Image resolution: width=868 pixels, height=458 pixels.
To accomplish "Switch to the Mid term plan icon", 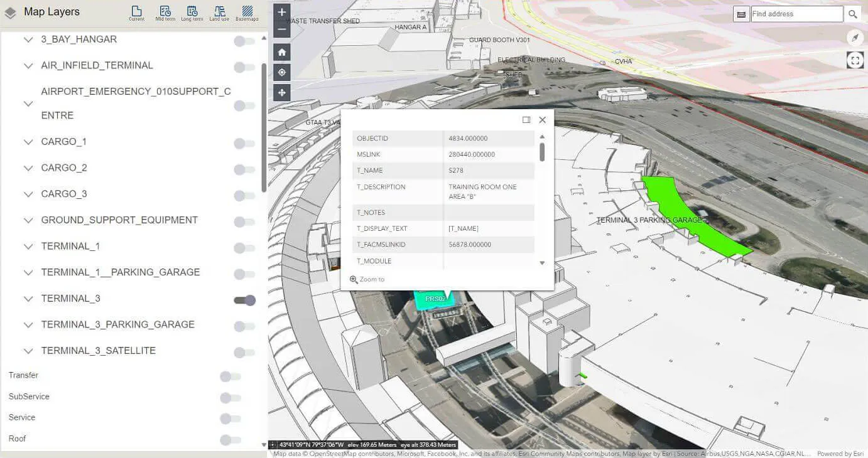I will [165, 13].
